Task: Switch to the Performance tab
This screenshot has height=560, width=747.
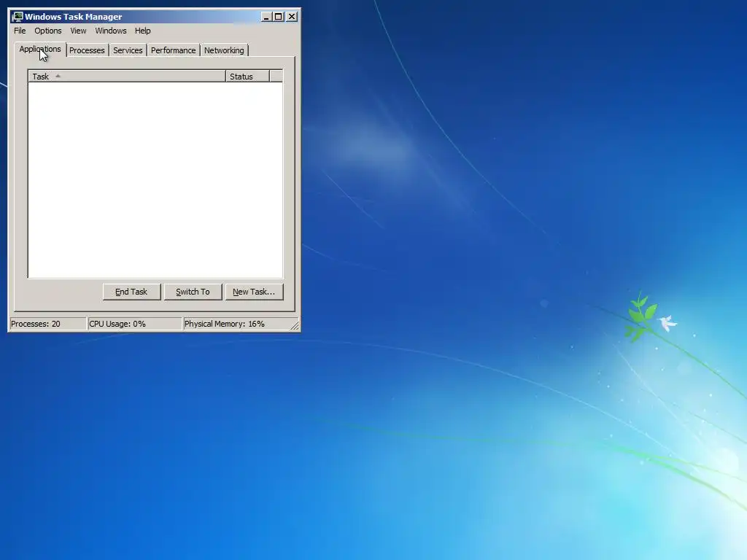Action: click(173, 50)
